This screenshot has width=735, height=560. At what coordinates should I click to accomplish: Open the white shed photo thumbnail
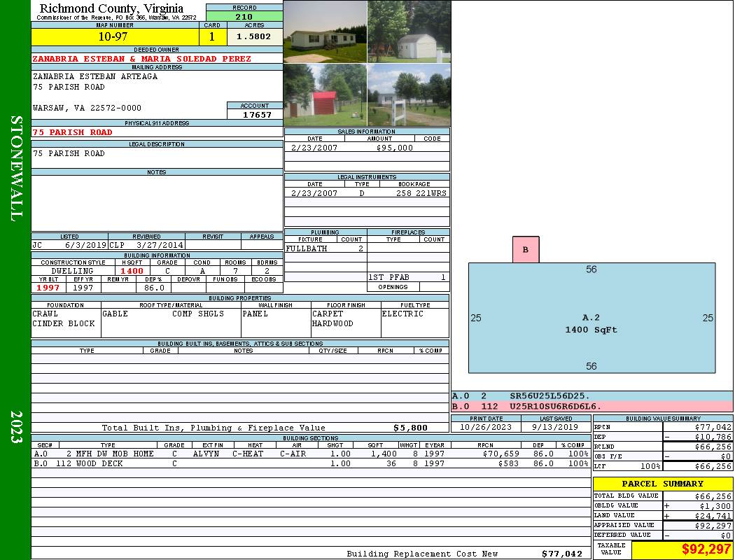point(409,31)
